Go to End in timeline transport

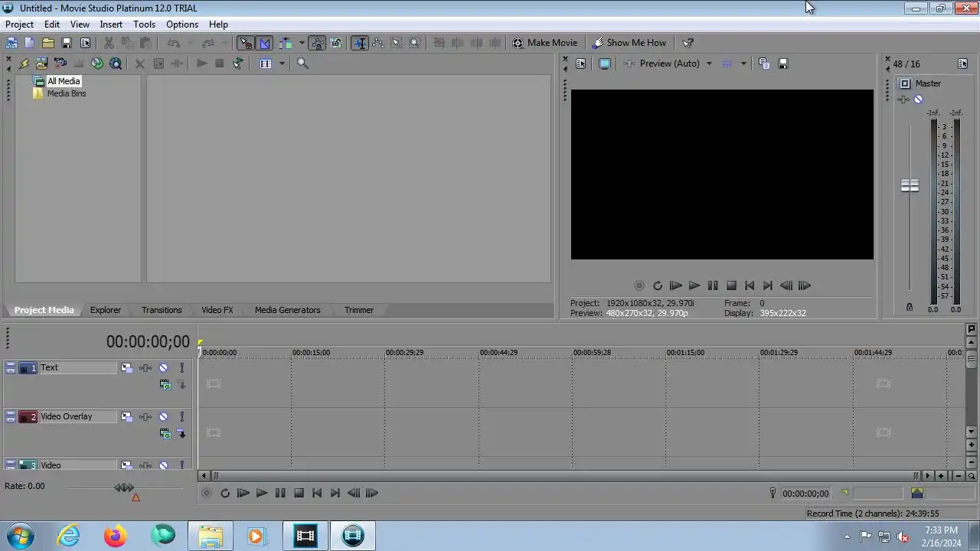(x=335, y=494)
